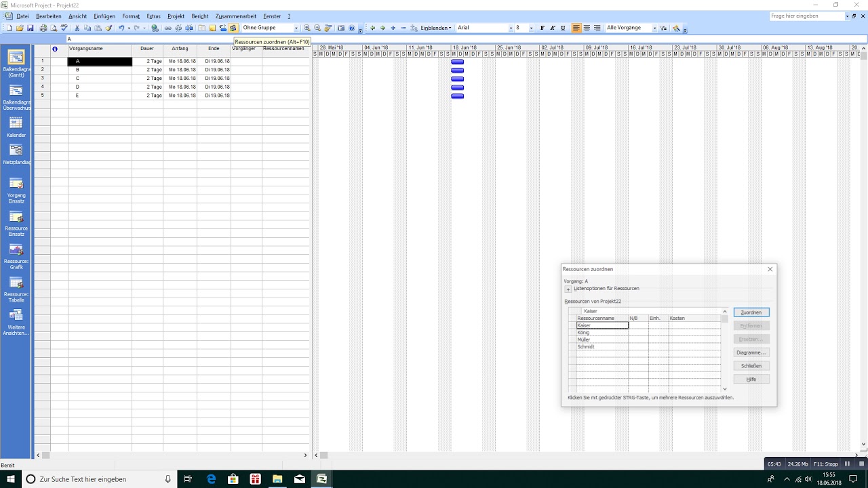Select resource Müller in the list
868x488 pixels.
(602, 340)
